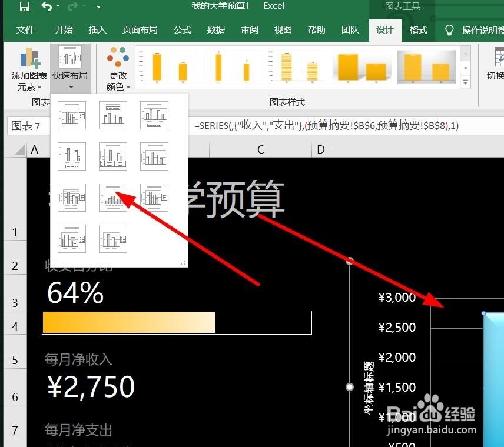
Task: Switch to the 视图 tab
Action: 283,30
